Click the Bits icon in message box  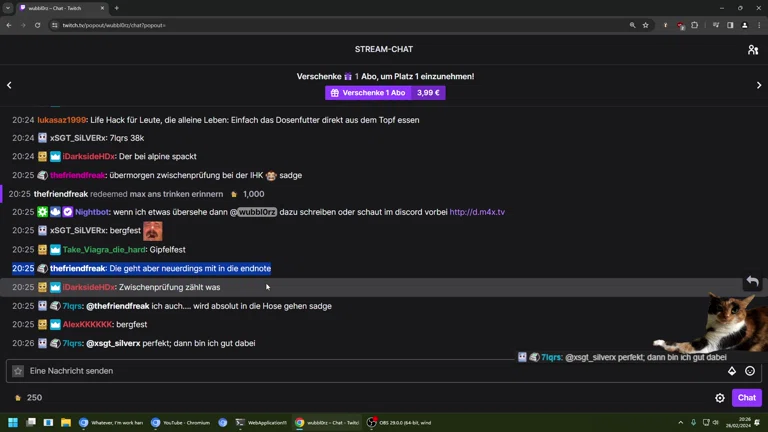click(x=732, y=371)
